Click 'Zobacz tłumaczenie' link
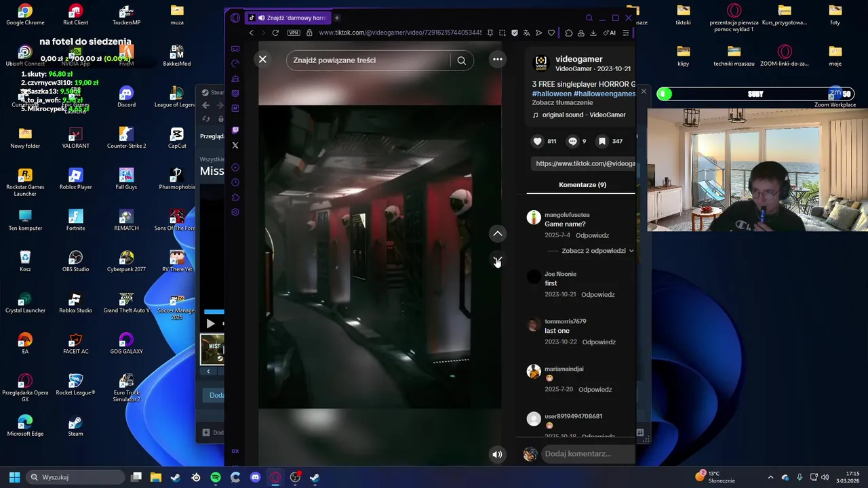Viewport: 868px width, 488px height. [562, 103]
